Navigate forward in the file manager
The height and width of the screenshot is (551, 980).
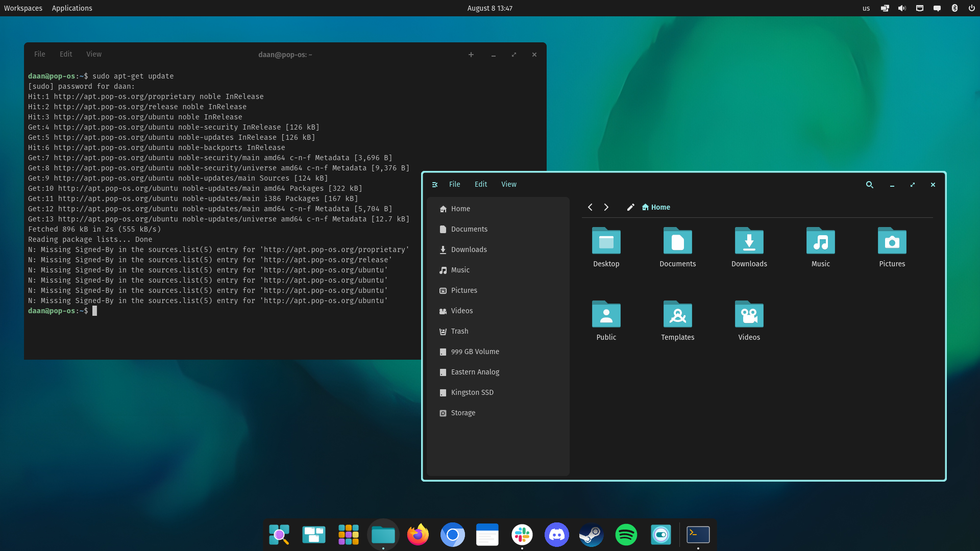tap(606, 207)
